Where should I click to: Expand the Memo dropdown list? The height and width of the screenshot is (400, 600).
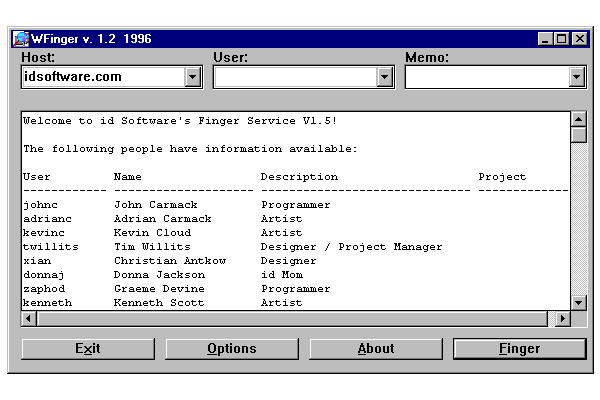click(x=577, y=77)
